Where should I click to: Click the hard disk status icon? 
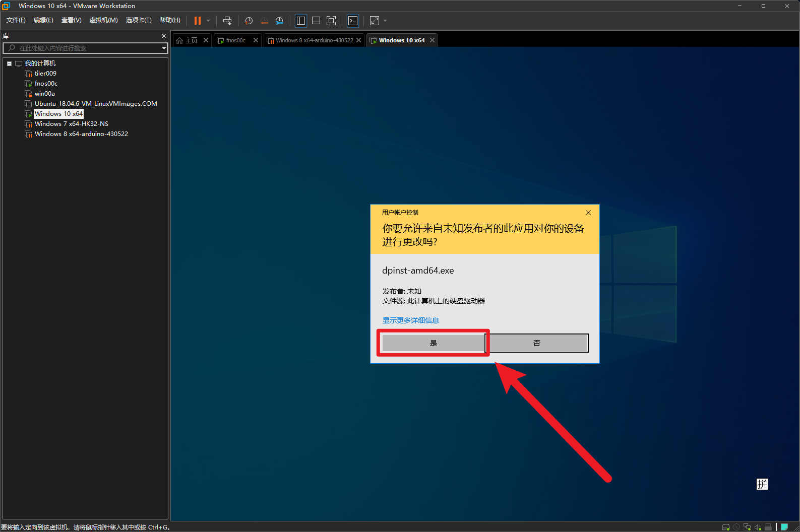[726, 527]
